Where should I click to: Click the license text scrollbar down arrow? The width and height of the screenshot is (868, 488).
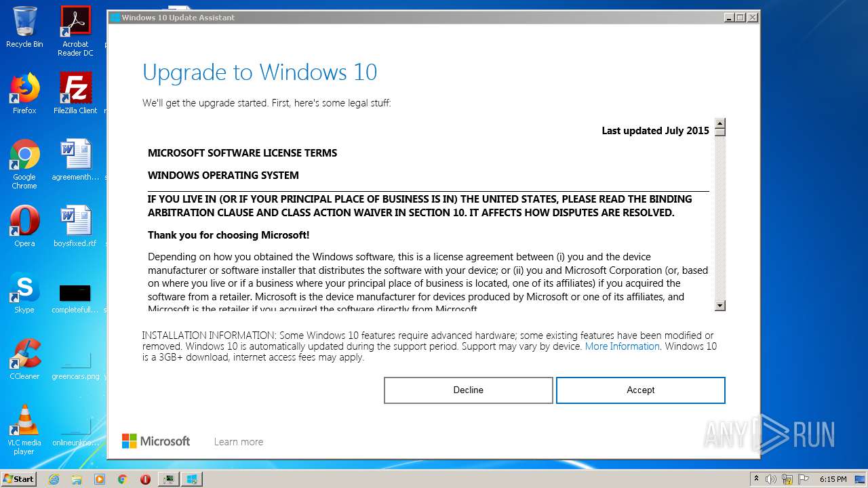click(x=720, y=306)
